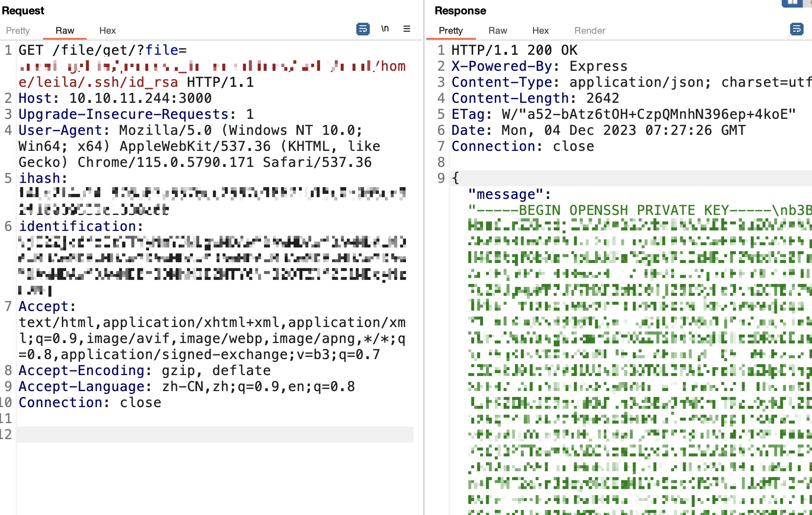Open the Request Hex tab
Screen dimensions: 812x515
(107, 30)
